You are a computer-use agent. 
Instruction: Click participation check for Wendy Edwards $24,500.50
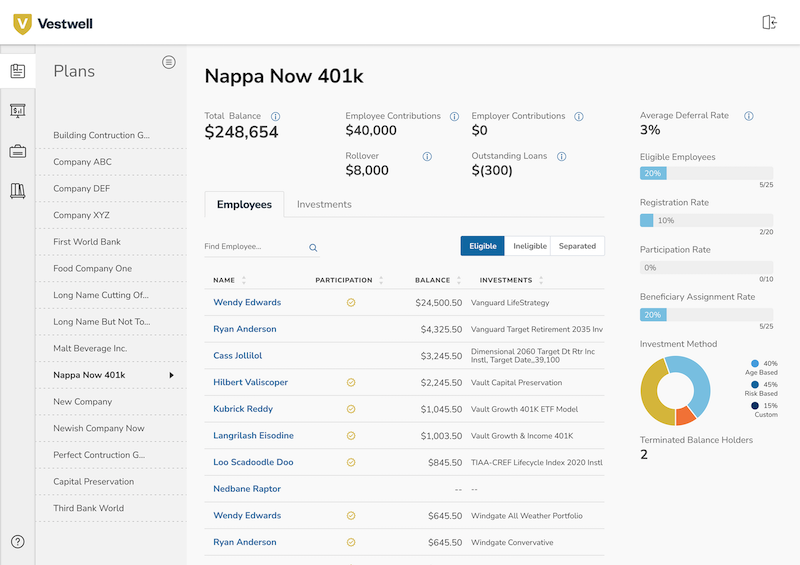pyautogui.click(x=351, y=303)
